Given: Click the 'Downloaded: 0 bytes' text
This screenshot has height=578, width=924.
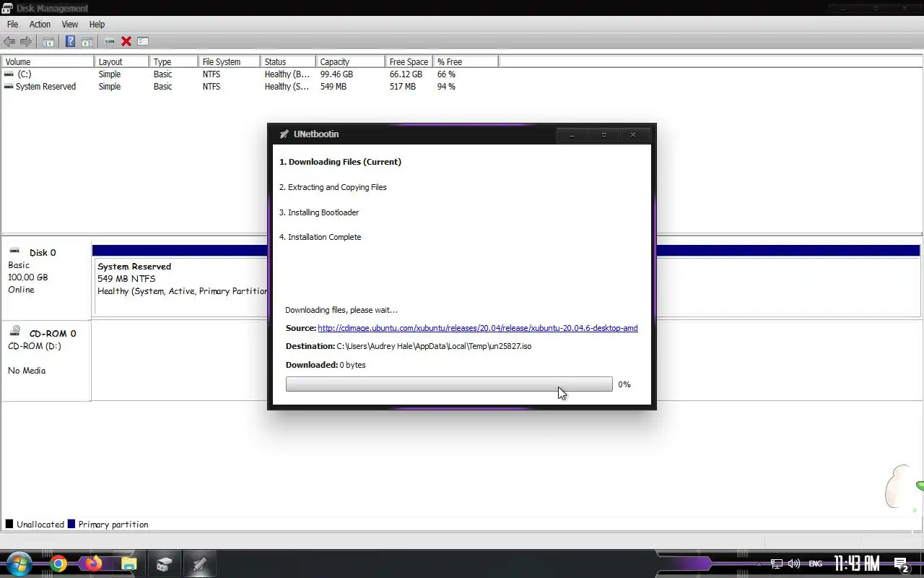Looking at the screenshot, I should coord(326,365).
